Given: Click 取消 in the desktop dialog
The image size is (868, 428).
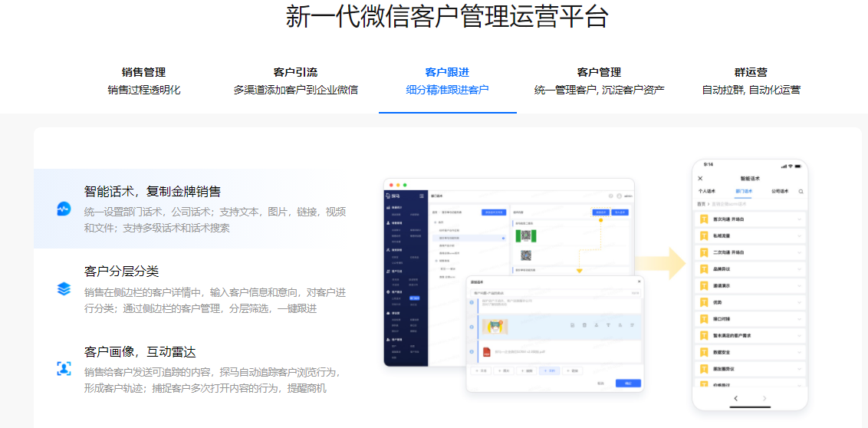Looking at the screenshot, I should (600, 384).
